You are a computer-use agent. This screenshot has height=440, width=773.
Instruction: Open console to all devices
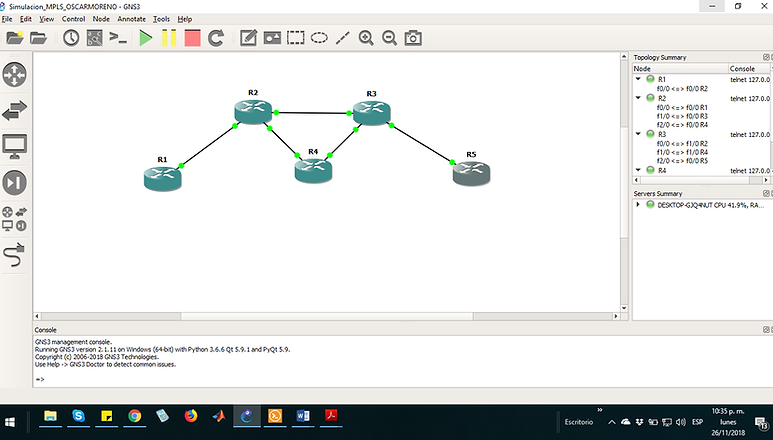(x=118, y=38)
